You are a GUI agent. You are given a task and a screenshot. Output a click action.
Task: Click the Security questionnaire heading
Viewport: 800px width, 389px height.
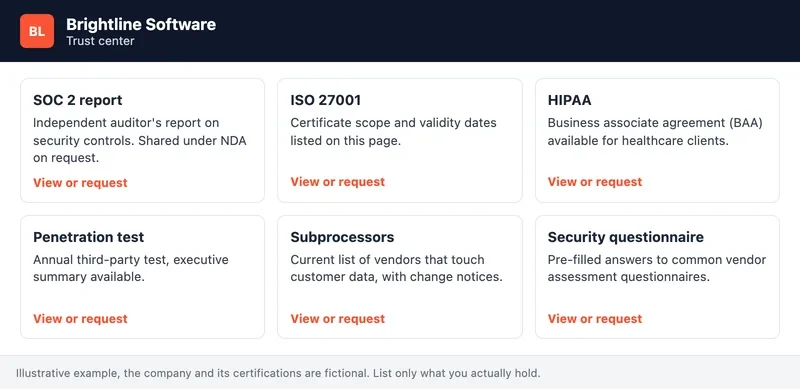(626, 237)
